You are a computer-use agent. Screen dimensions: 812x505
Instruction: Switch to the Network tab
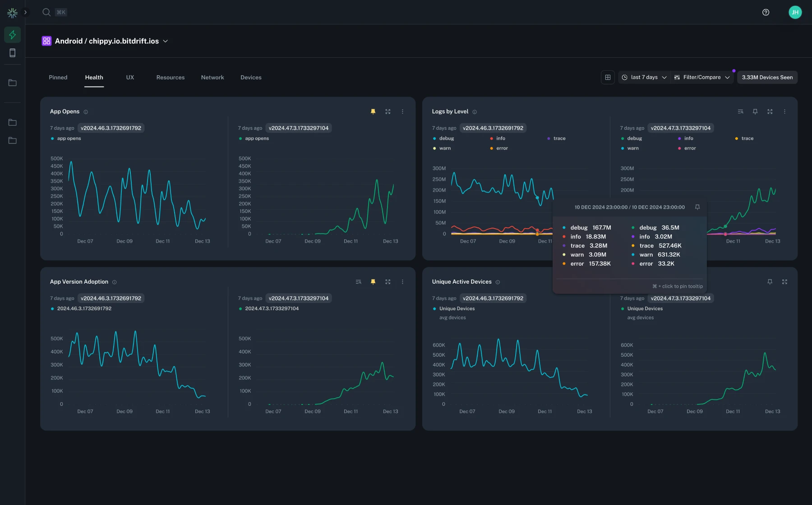212,77
